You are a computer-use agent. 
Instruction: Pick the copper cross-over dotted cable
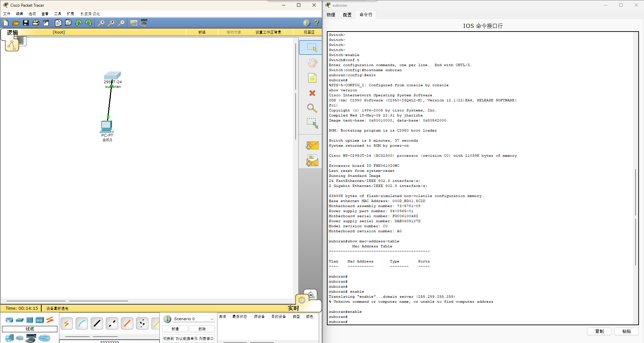tap(112, 324)
